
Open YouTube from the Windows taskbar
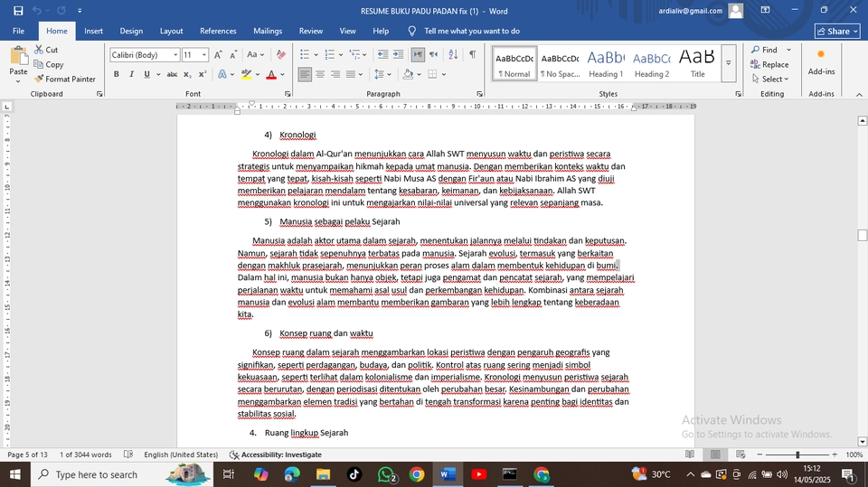[x=478, y=474]
